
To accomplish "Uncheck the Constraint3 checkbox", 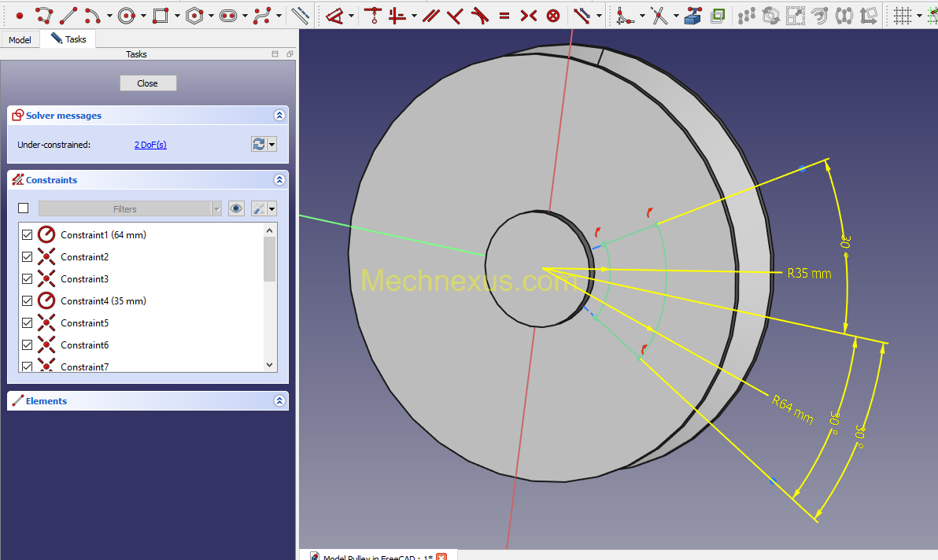I will (x=27, y=279).
